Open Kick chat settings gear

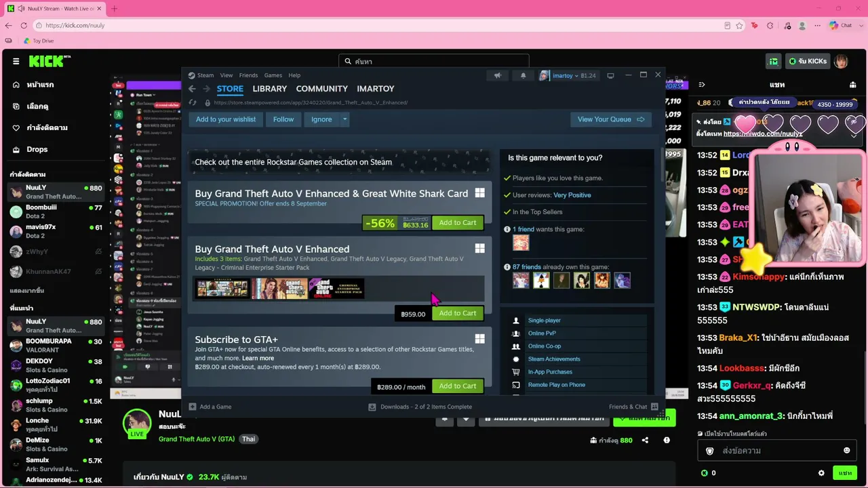click(x=821, y=473)
